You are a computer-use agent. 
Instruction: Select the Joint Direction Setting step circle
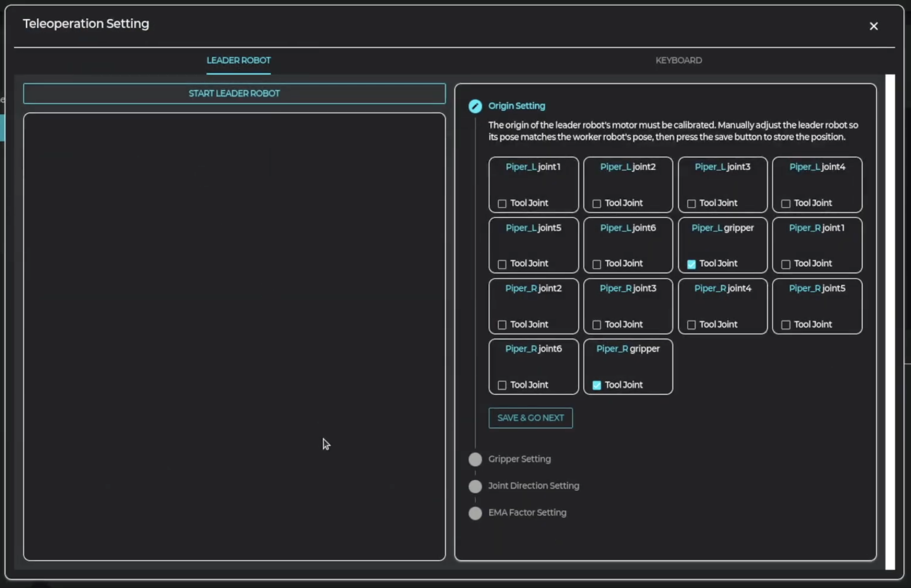point(475,486)
